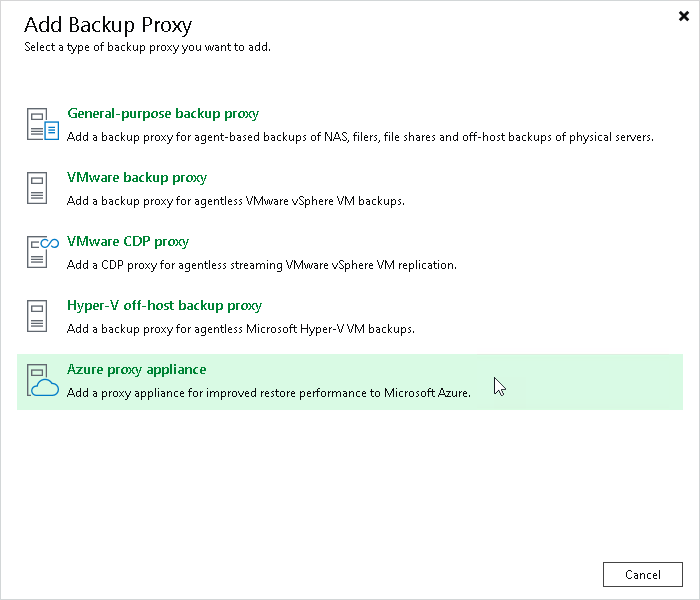Click agentless Microsoft Hyper-V VM backups description

(241, 329)
